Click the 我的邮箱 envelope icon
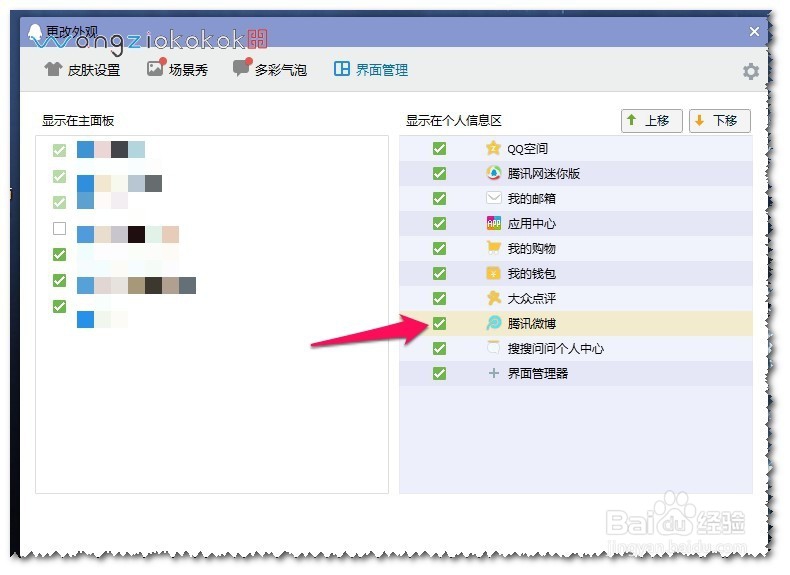 [493, 198]
